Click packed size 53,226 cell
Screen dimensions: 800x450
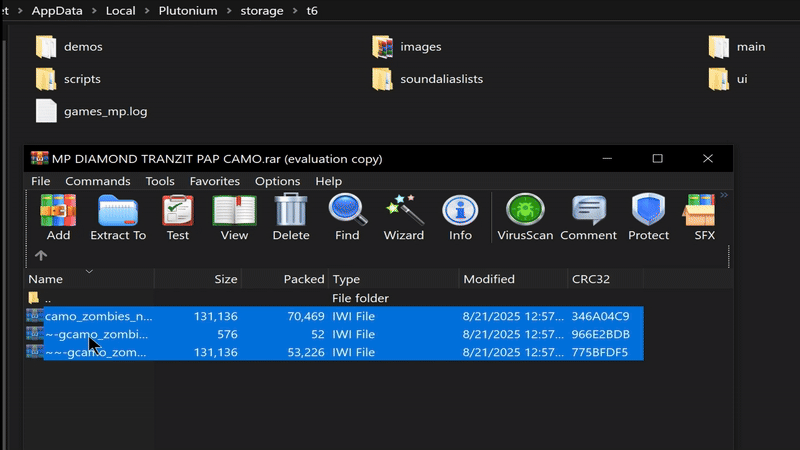306,352
